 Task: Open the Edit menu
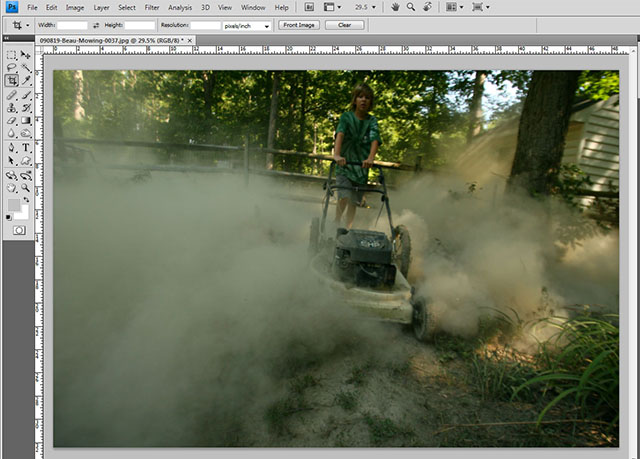tap(51, 7)
